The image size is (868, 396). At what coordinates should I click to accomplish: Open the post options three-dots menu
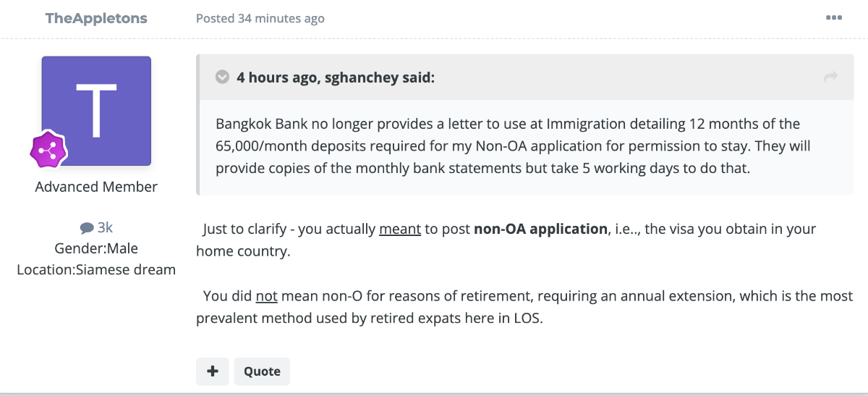click(x=833, y=18)
